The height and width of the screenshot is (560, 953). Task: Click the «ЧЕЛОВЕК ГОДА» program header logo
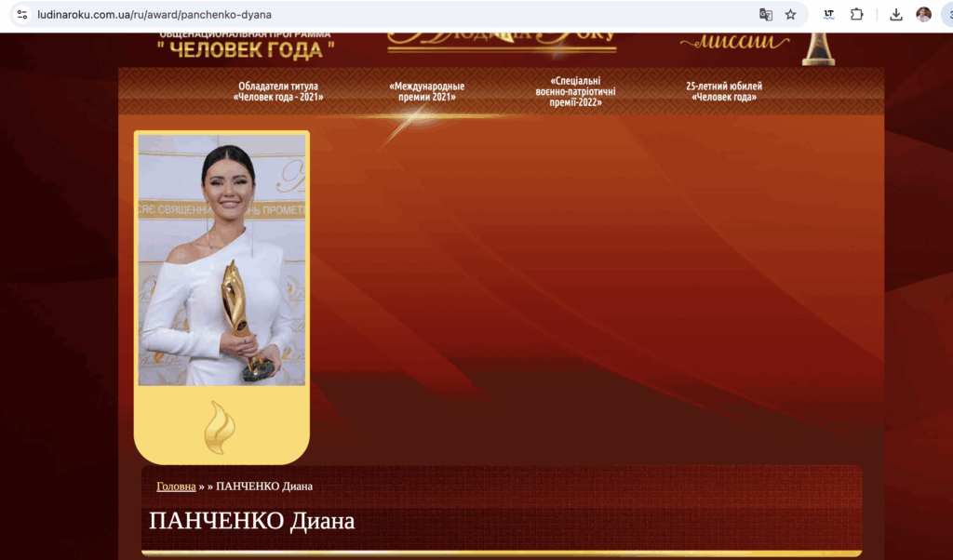[246, 47]
